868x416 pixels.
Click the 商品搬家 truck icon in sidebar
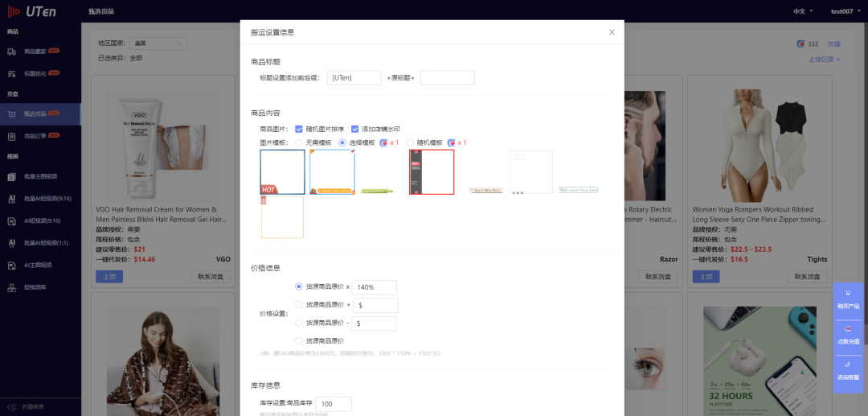[11, 51]
